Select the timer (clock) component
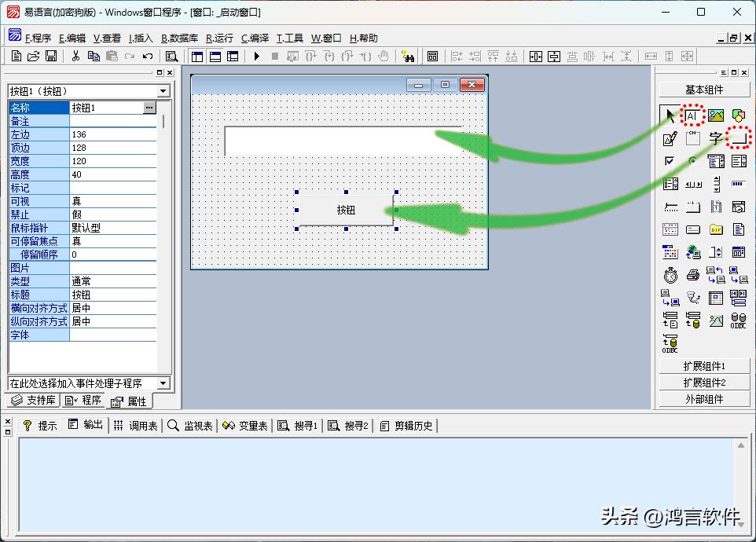This screenshot has height=542, width=756. point(670,276)
